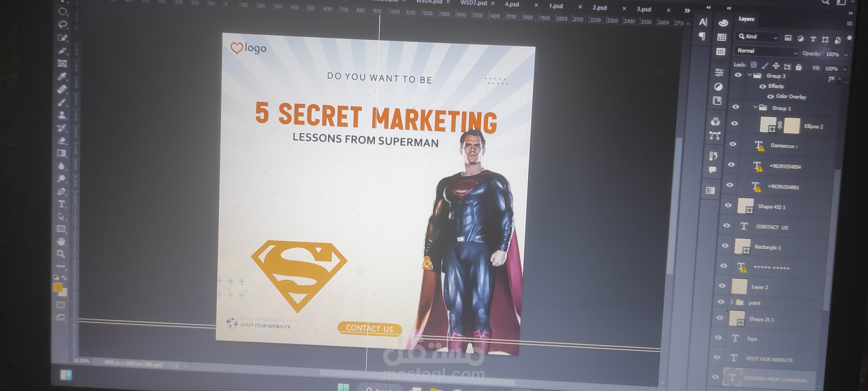Open the Paths panel icon

[715, 136]
